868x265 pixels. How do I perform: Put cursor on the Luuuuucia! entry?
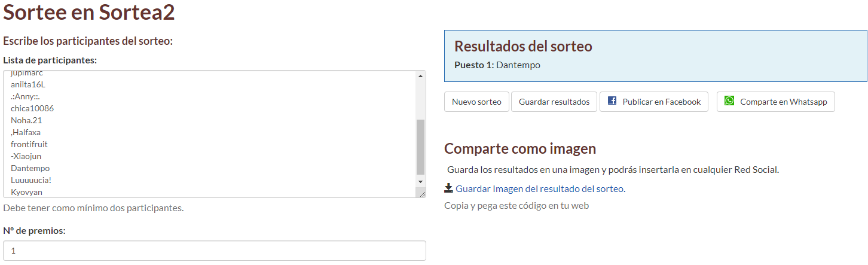tap(31, 180)
